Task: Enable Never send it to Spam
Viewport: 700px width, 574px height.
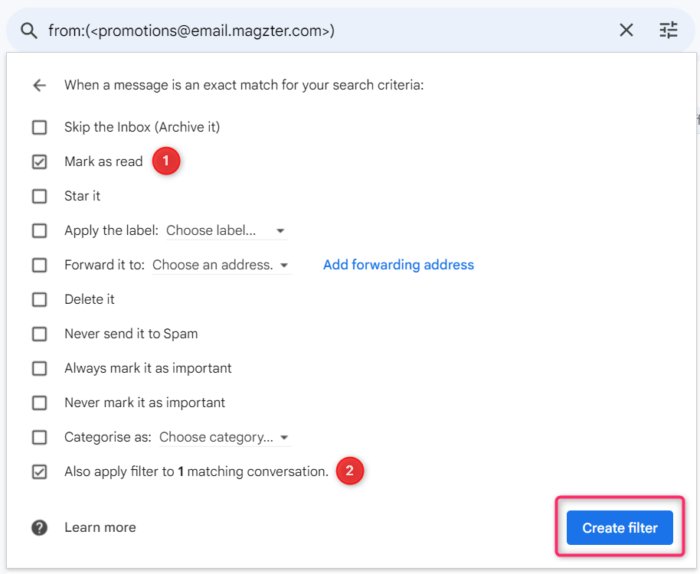Action: [39, 334]
